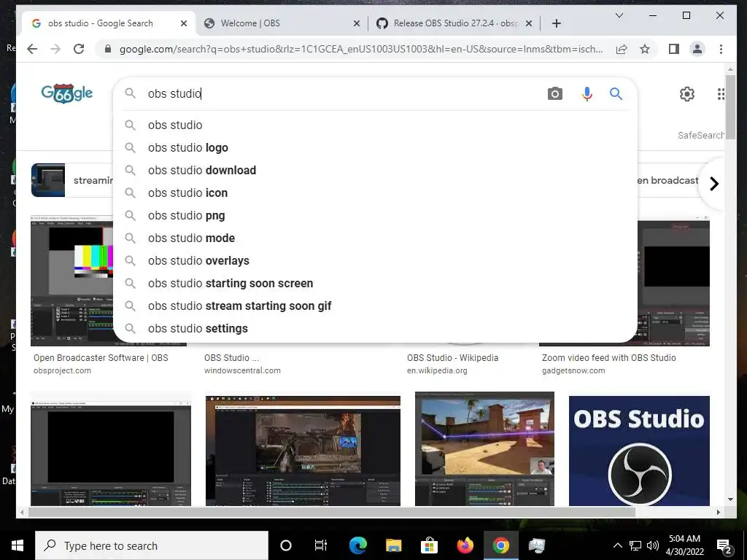This screenshot has width=747, height=560.
Task: Click the volume speaker tray icon
Action: [x=653, y=545]
